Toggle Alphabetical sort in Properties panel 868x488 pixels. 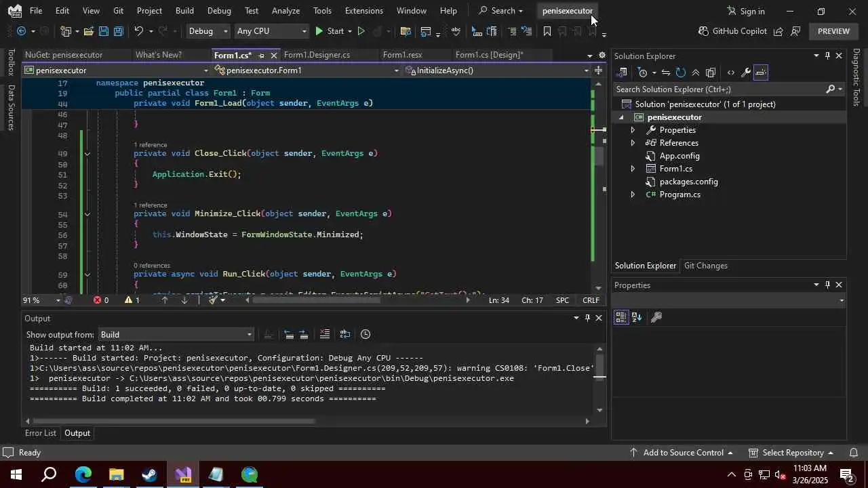(637, 317)
